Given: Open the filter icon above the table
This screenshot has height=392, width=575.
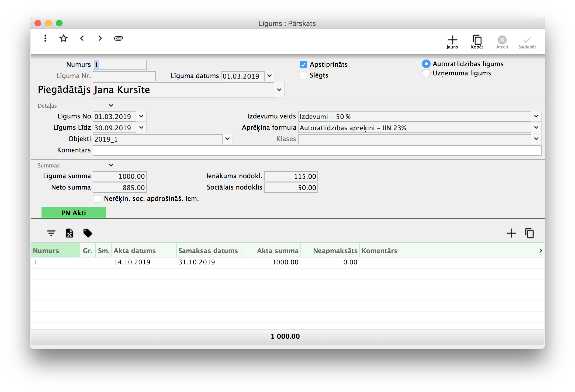Looking at the screenshot, I should click(51, 233).
